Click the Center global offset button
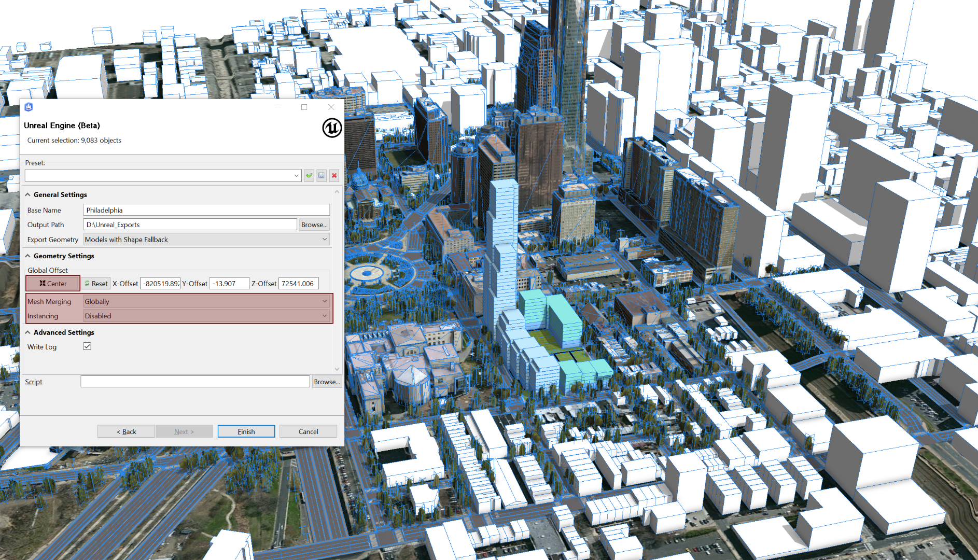Screen dimensions: 978x560 (53, 284)
